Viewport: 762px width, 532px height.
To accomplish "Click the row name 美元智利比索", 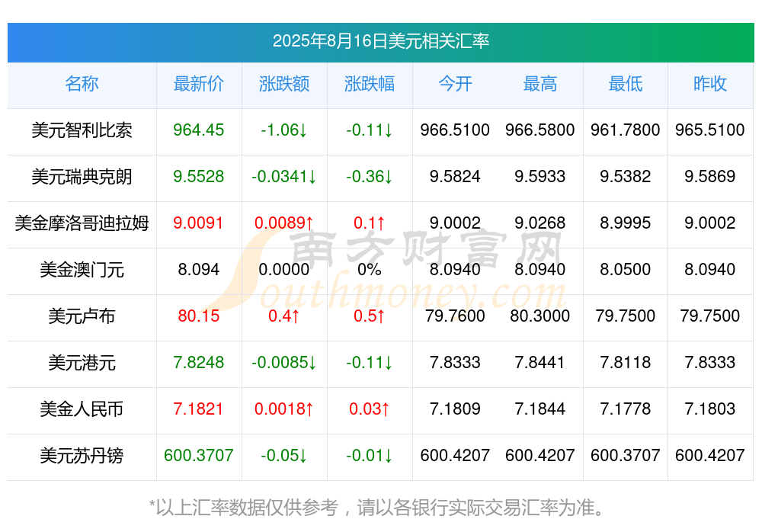I will [82, 130].
